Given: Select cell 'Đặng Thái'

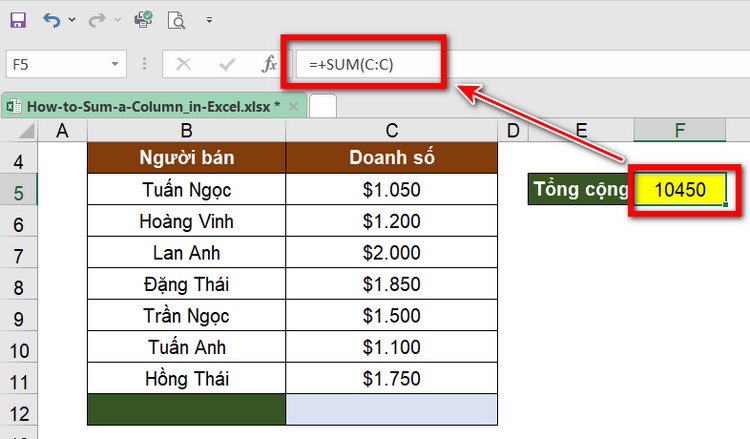Looking at the screenshot, I should (187, 284).
